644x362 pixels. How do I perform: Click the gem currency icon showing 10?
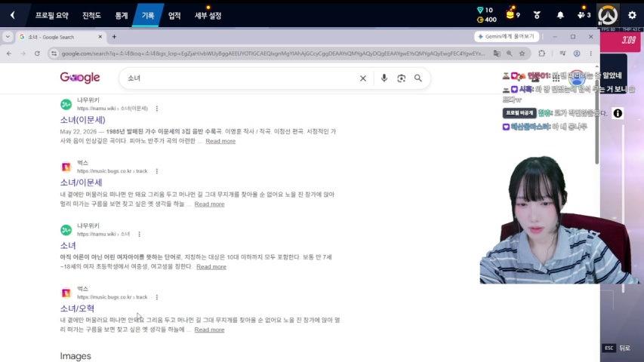click(x=480, y=10)
